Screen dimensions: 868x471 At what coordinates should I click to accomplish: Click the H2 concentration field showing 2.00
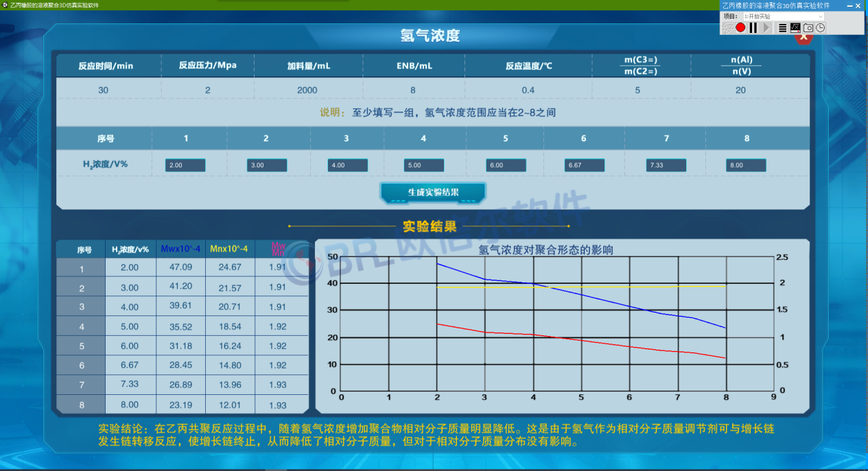point(185,165)
